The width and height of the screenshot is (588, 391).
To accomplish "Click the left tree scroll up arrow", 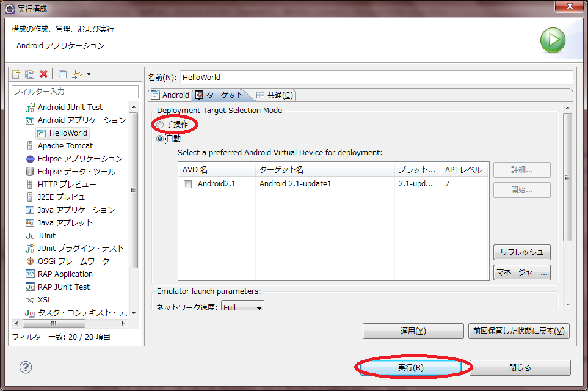I will [x=134, y=108].
